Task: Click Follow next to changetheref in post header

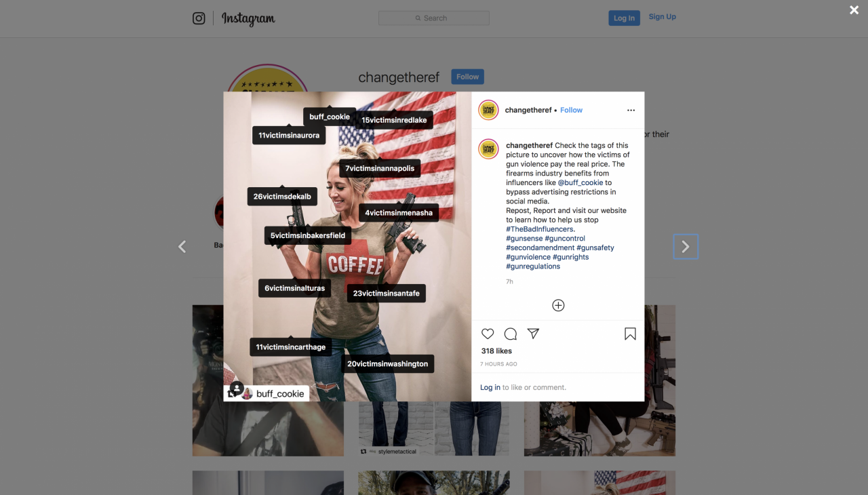Action: pyautogui.click(x=571, y=110)
